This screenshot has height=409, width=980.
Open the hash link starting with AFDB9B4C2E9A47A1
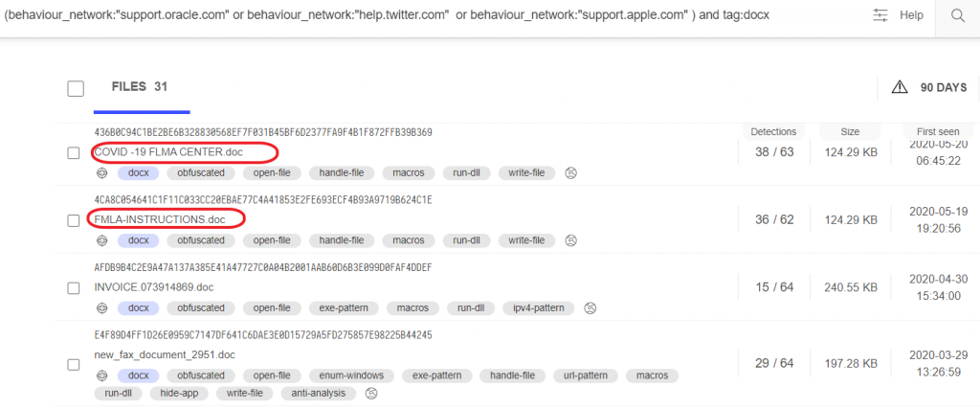point(262,266)
